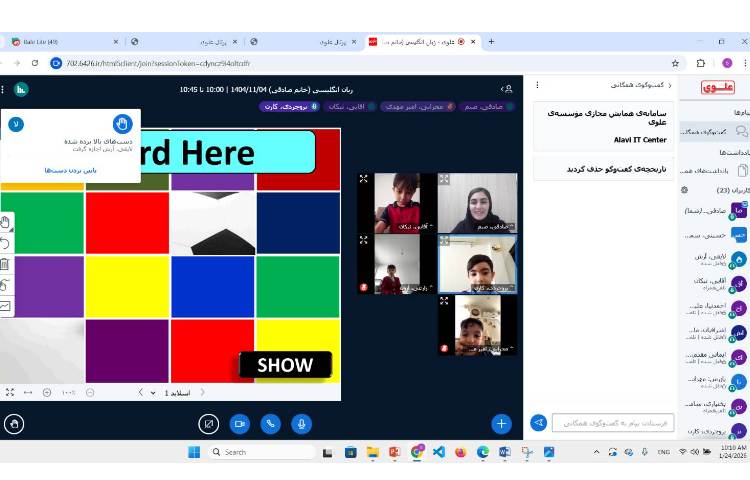Screen dimensions: 750x480
Task: Toggle multi-user whiteboard tool
Action: [5, 285]
